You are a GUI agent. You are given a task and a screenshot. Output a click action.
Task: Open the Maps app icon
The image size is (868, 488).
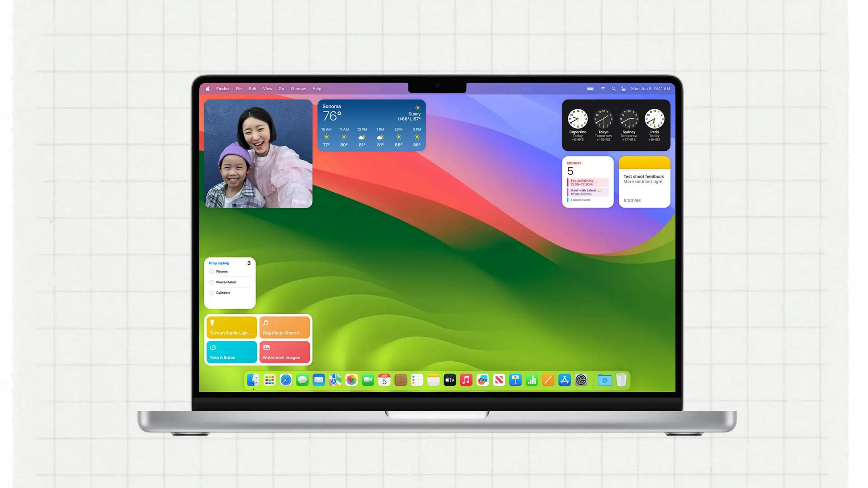click(335, 380)
